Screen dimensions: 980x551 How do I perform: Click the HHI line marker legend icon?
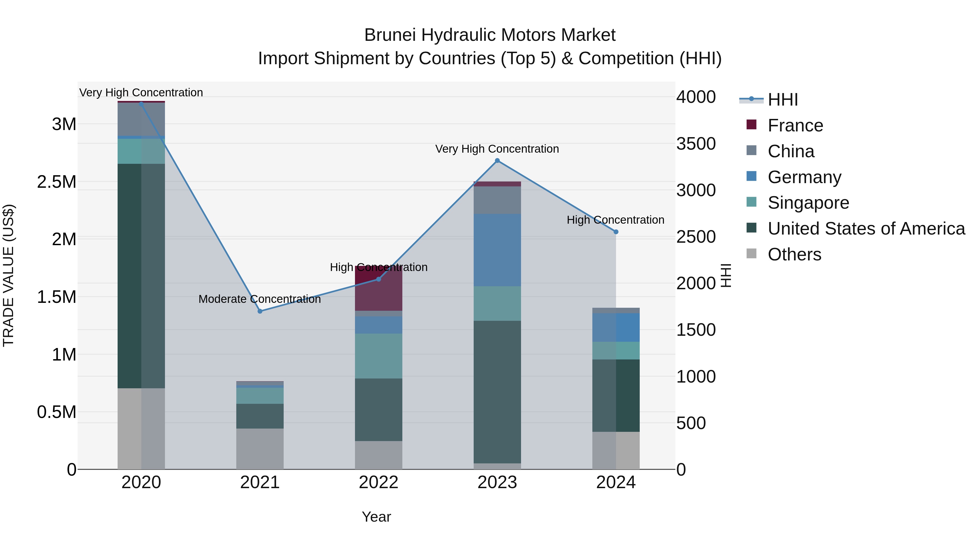(751, 99)
